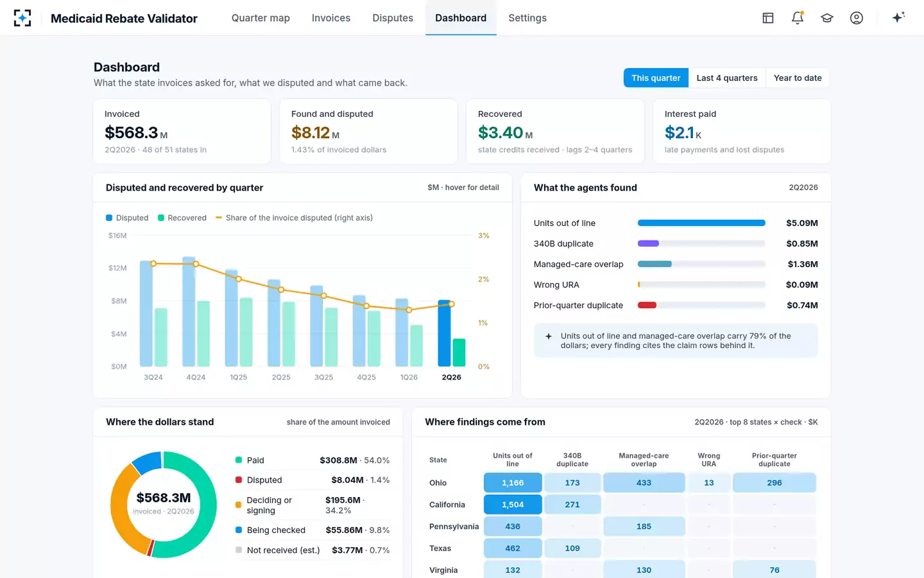924x578 pixels.
Task: Click California's 340B duplicate cell 271
Action: (x=572, y=505)
